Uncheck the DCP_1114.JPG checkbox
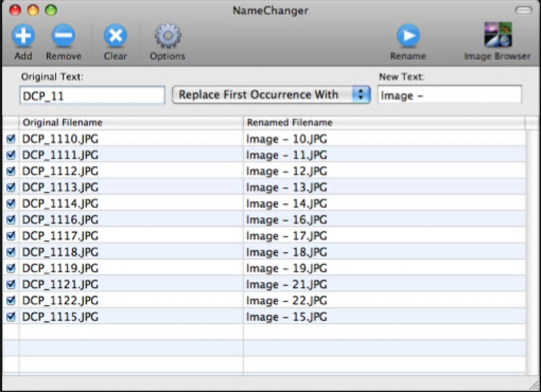The image size is (541, 392). point(11,203)
